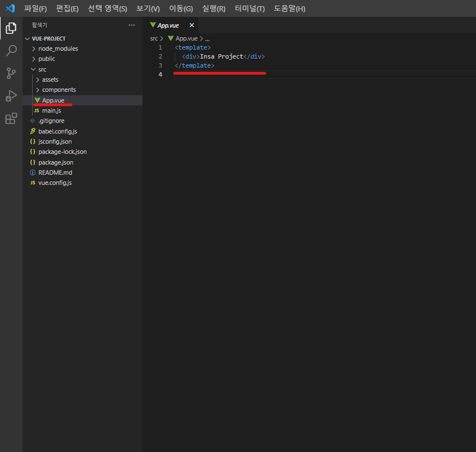Open the 실행(R) menu

[213, 8]
